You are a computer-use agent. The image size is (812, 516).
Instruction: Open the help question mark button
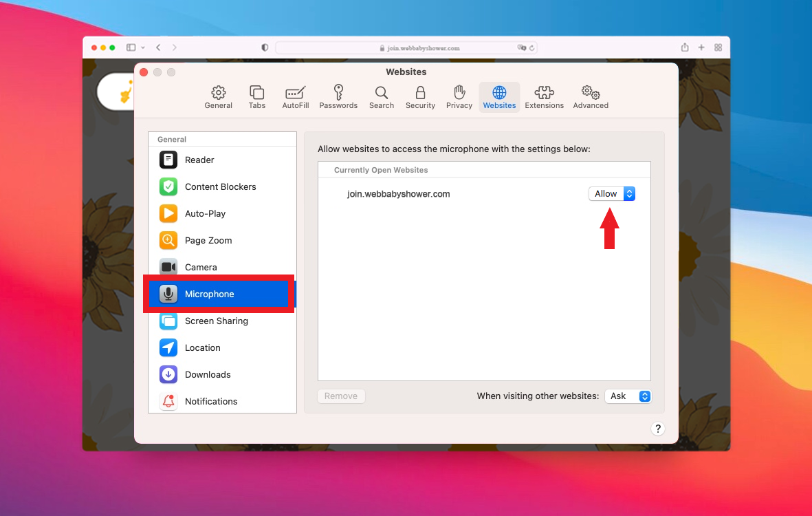point(658,429)
